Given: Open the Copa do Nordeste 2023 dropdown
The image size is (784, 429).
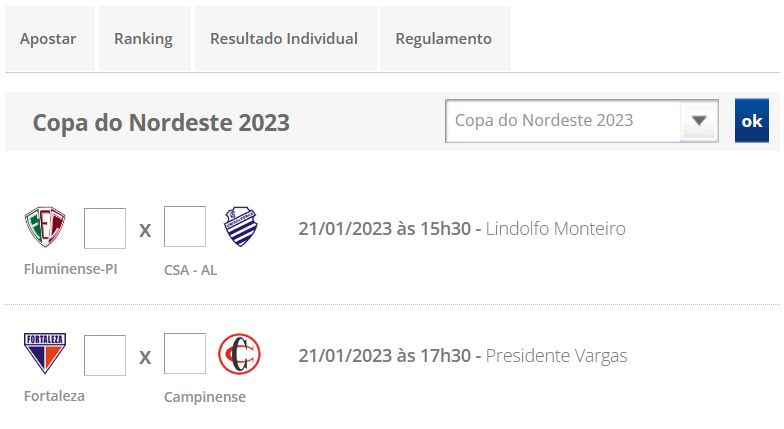Looking at the screenshot, I should point(565,121).
